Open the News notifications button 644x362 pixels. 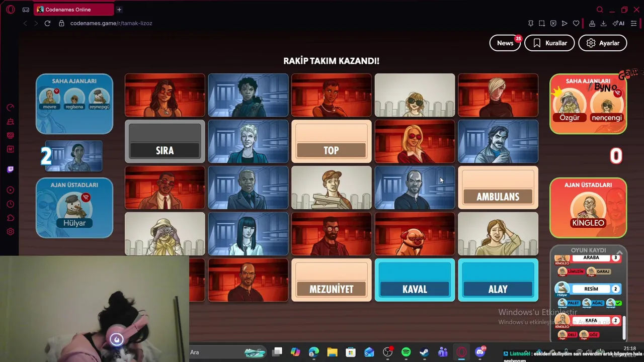[x=505, y=43]
